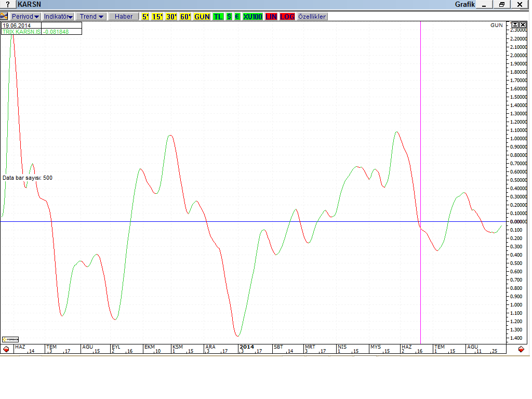Open the Haber news button
The width and height of the screenshot is (532, 399).
124,17
